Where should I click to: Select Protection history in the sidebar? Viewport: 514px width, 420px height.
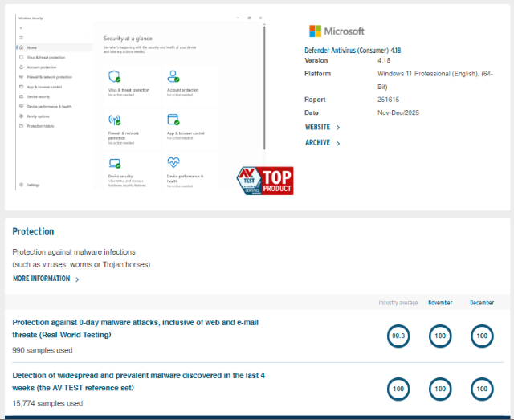[40, 126]
